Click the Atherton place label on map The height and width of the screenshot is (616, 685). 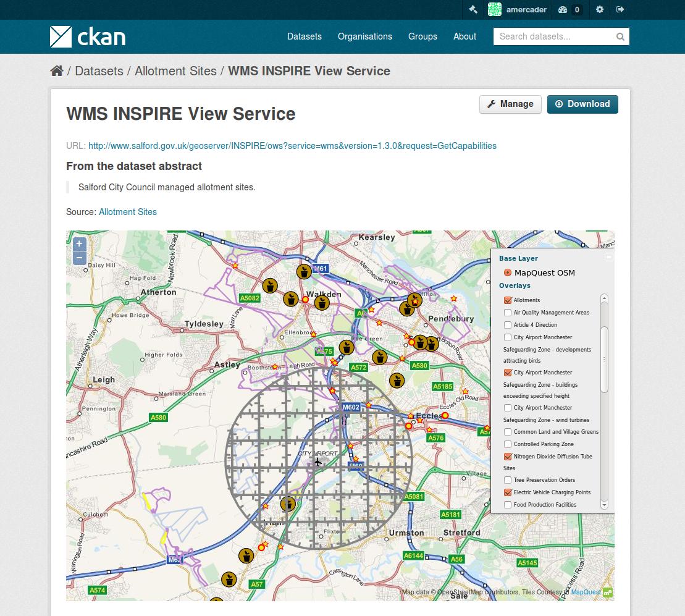pos(158,292)
